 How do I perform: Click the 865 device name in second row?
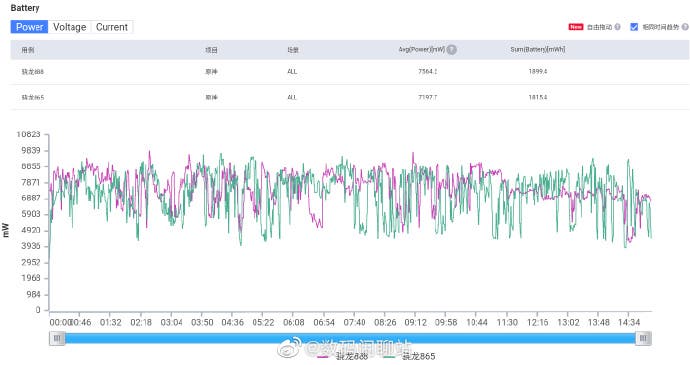[33, 97]
